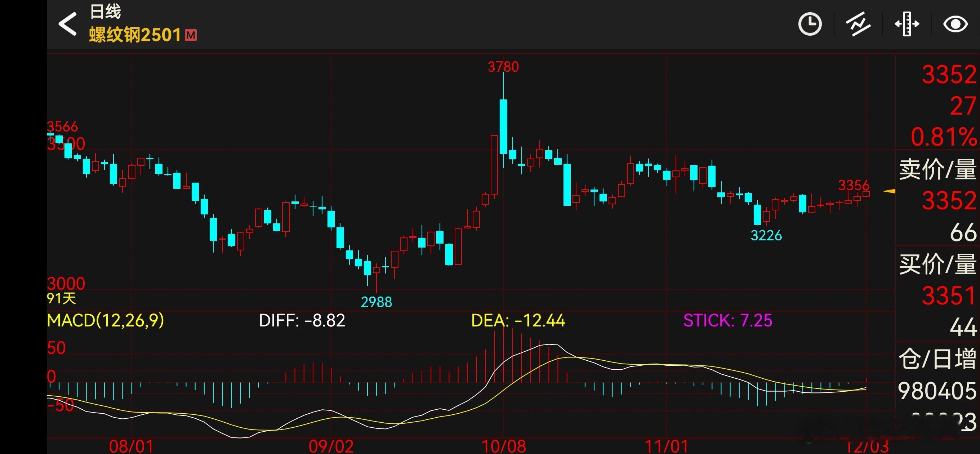Tap the 2988 low price marker
This screenshot has width=980, height=454.
[x=376, y=302]
